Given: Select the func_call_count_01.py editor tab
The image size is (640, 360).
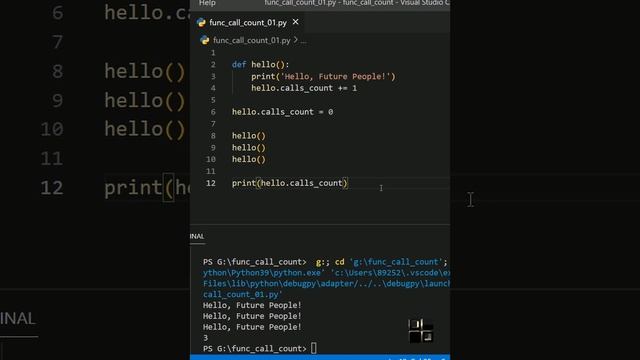Looking at the screenshot, I should (x=248, y=22).
